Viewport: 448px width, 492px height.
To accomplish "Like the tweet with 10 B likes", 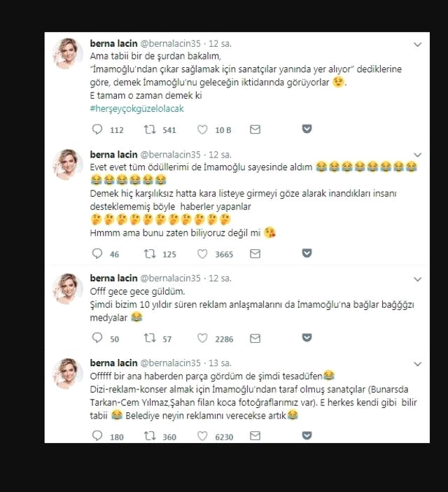I will (202, 129).
